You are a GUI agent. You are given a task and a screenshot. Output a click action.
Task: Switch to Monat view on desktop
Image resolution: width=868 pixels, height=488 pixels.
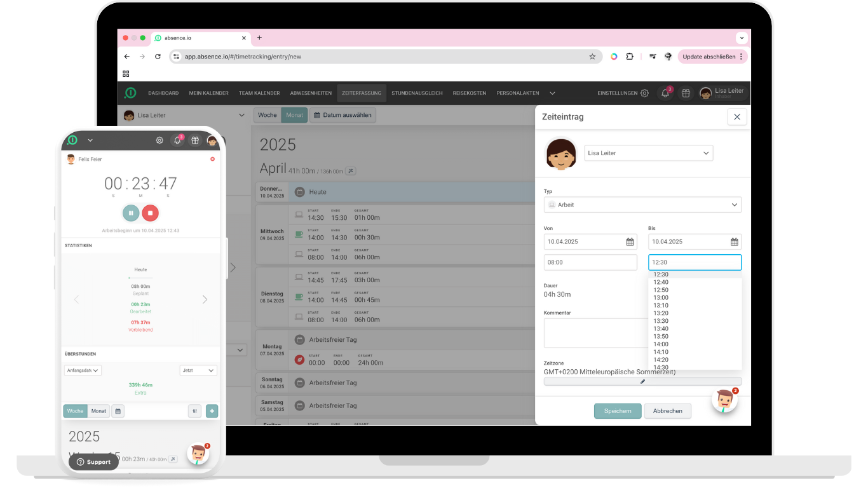[294, 115]
